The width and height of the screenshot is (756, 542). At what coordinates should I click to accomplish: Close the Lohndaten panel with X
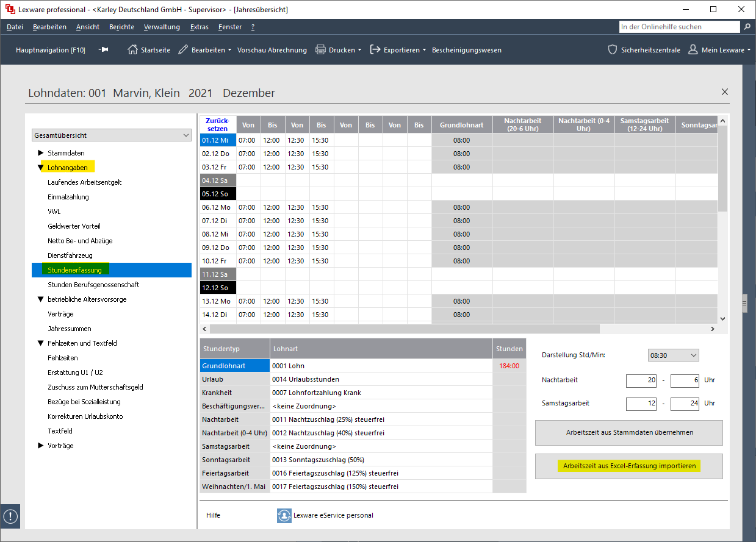coord(725,92)
